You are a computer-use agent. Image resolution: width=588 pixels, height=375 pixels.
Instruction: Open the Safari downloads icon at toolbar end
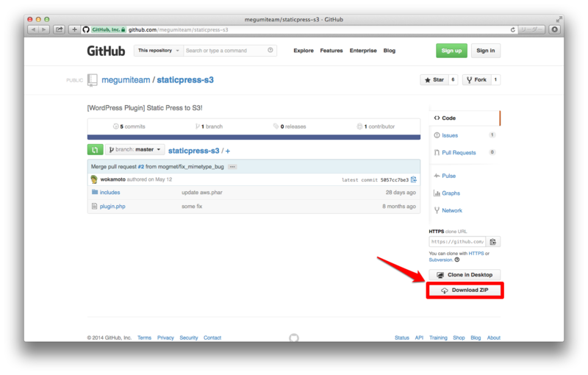(x=555, y=29)
